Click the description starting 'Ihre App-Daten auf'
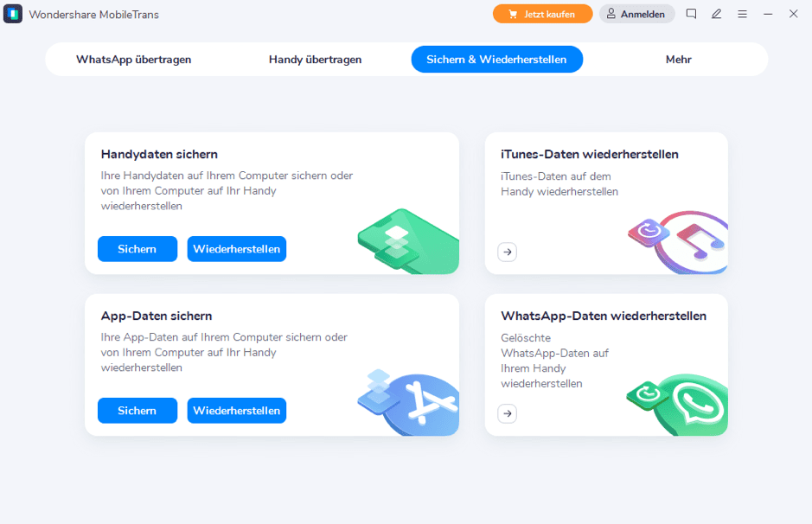The width and height of the screenshot is (812, 524). (224, 352)
